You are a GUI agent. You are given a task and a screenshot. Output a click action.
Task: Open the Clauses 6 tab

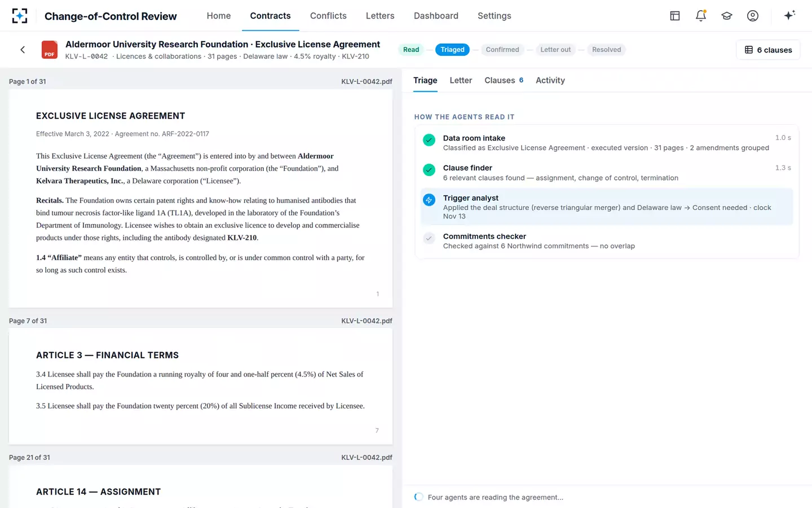pyautogui.click(x=504, y=80)
